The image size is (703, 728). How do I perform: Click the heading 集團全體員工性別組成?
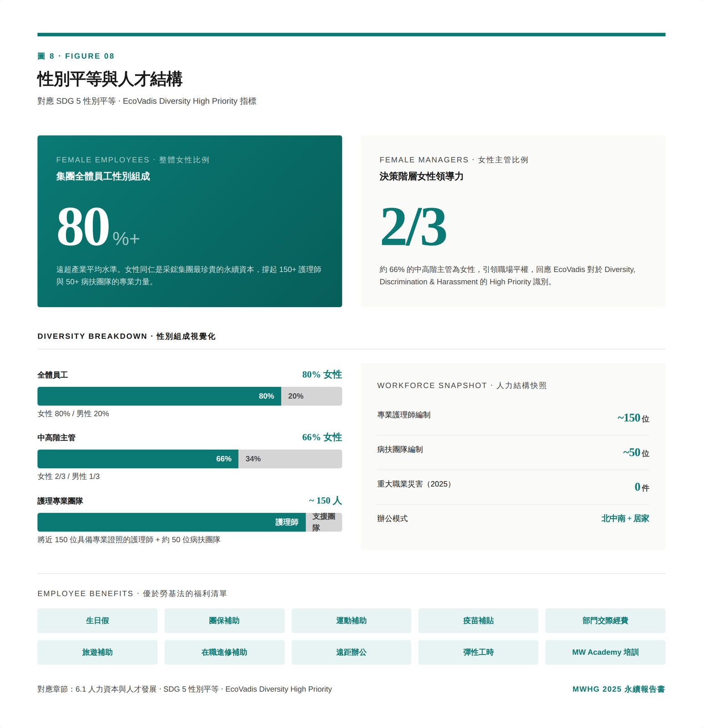pyautogui.click(x=103, y=177)
